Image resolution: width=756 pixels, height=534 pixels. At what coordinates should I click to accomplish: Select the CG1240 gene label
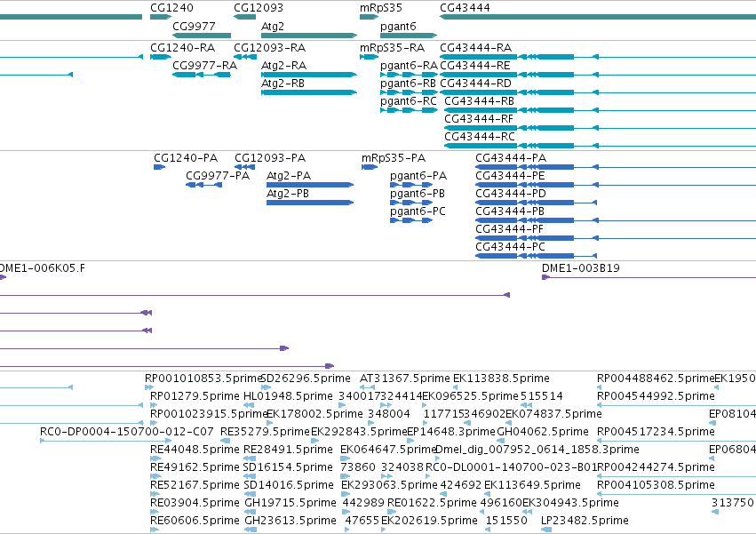[x=171, y=8]
